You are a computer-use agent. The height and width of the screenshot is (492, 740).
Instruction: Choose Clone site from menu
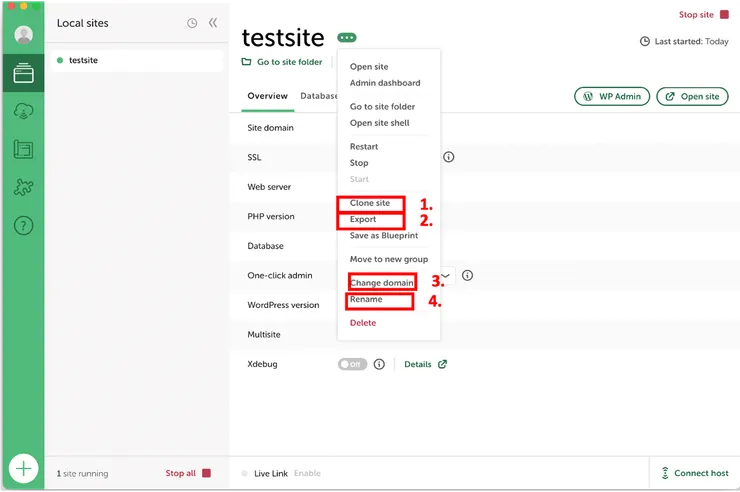(x=370, y=203)
